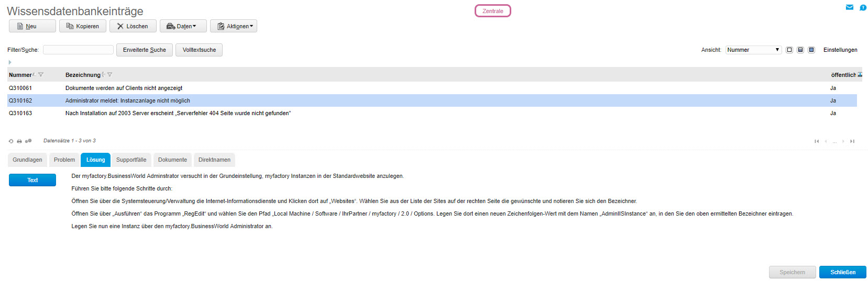The width and height of the screenshot is (868, 281).
Task: Switch to the Grundlagen tab
Action: [x=27, y=160]
